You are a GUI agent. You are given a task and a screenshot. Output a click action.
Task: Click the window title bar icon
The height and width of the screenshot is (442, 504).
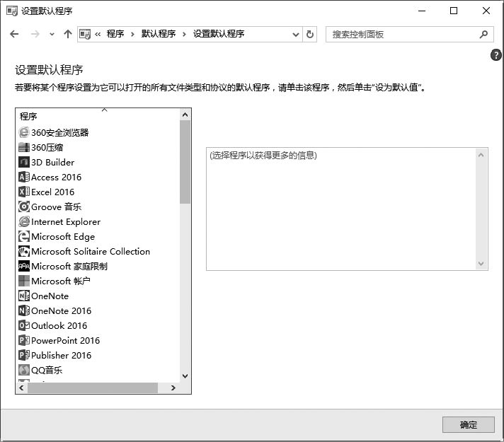pyautogui.click(x=12, y=11)
